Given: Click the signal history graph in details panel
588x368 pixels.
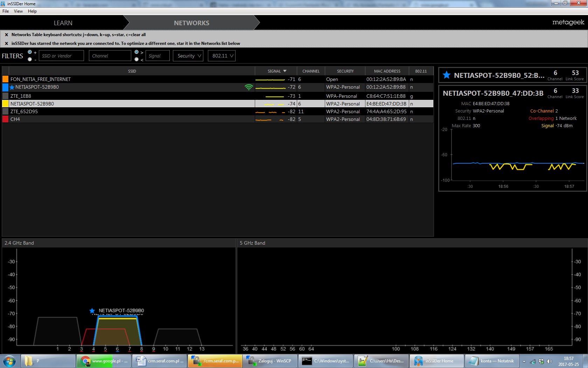Looking at the screenshot, I should [x=518, y=155].
